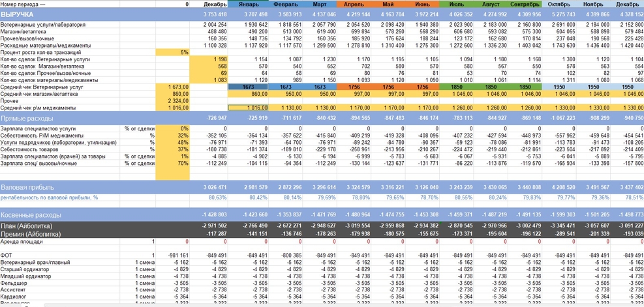Click the bonus value -117 287
Screen dimensions: 644x307
[x=216, y=234]
